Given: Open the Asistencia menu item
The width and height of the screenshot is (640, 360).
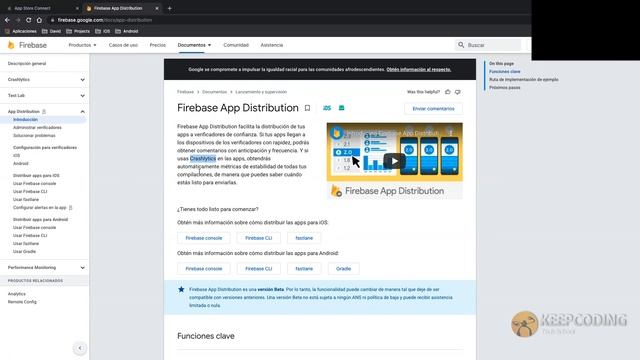Looking at the screenshot, I should coord(272,45).
